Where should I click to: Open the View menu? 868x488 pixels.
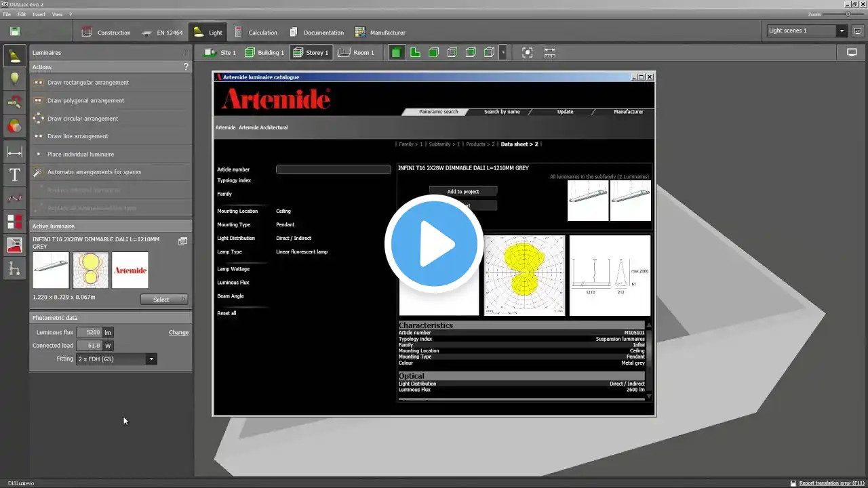[57, 14]
